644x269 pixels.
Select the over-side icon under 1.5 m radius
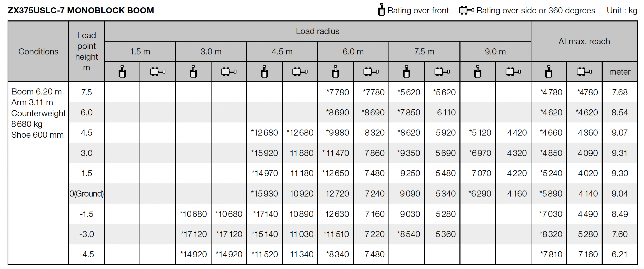(x=158, y=72)
